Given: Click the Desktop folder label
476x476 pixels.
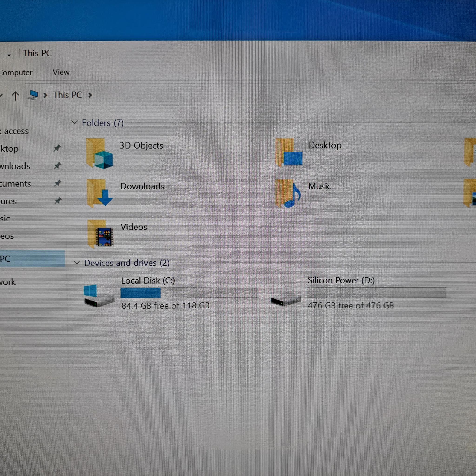Looking at the screenshot, I should 325,145.
